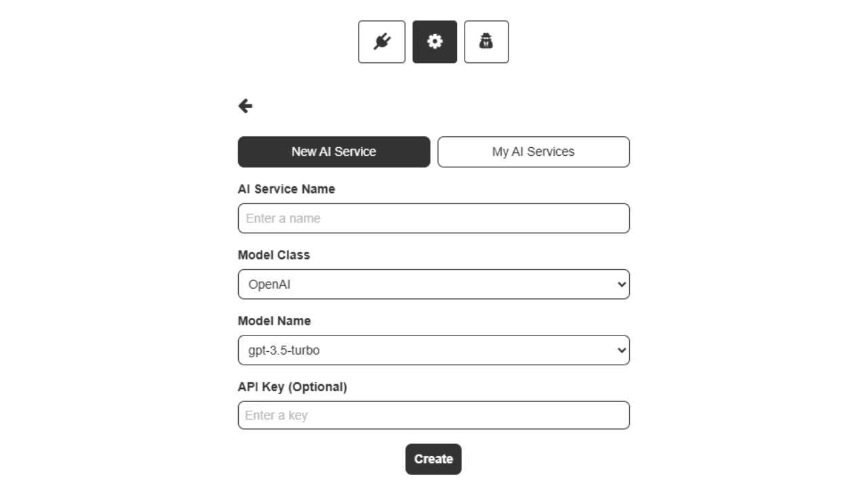Click the selected gpt-3.5-turbo value text

pyautogui.click(x=283, y=350)
